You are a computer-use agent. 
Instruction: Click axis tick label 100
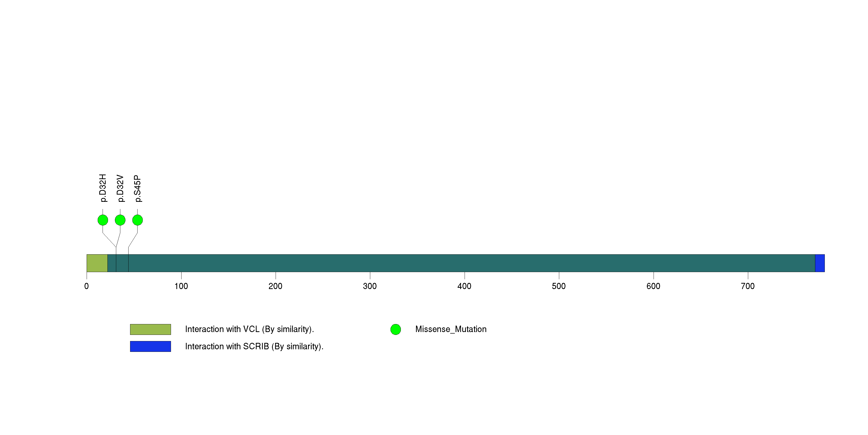click(x=181, y=286)
